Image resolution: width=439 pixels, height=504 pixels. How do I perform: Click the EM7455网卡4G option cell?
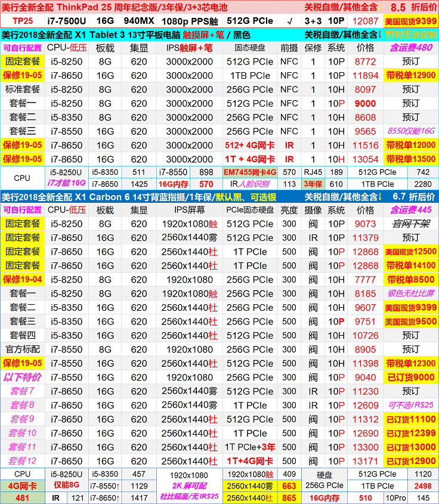249,172
